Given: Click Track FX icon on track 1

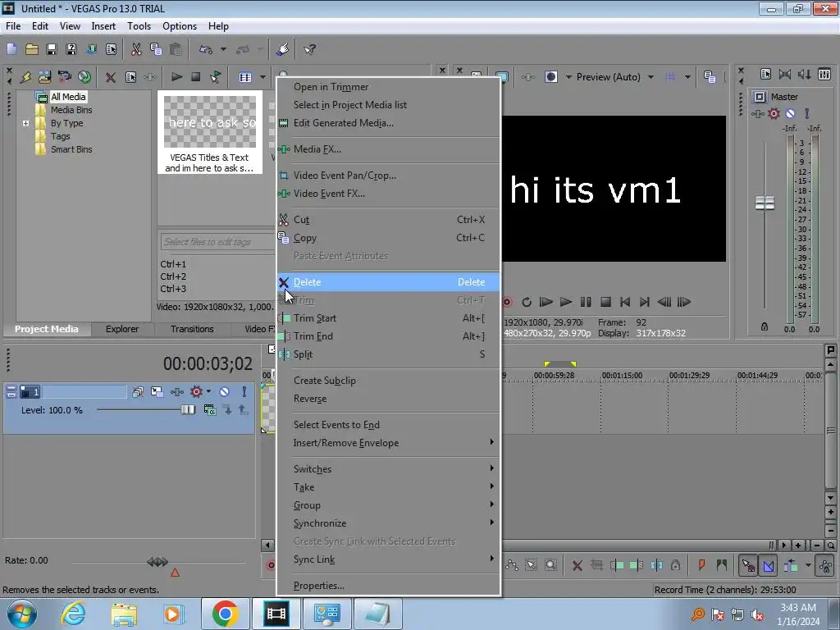Looking at the screenshot, I should [x=177, y=391].
